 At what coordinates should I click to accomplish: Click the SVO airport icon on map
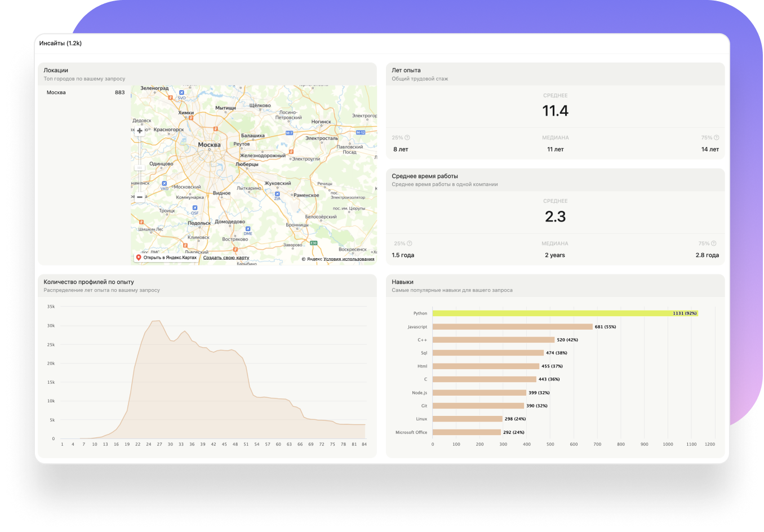click(181, 92)
